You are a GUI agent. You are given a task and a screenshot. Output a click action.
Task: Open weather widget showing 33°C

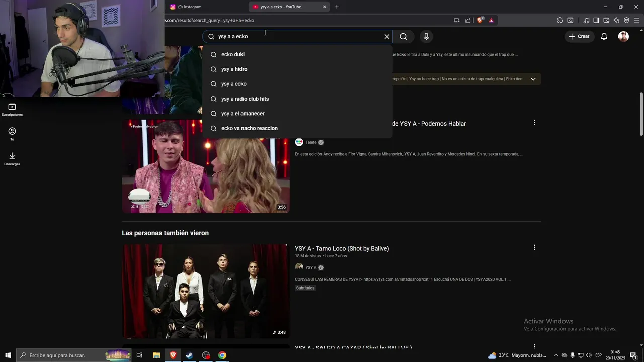[517, 355]
